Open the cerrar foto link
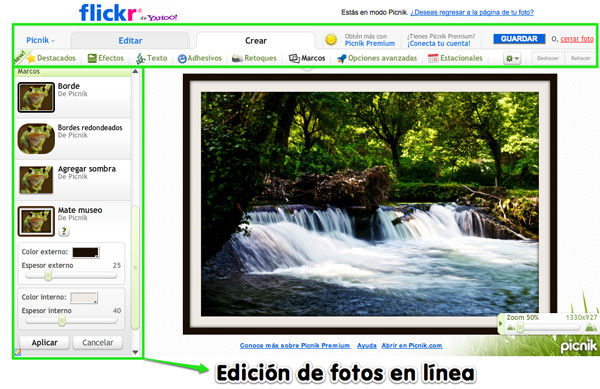Image resolution: width=600 pixels, height=389 pixels. pos(577,39)
